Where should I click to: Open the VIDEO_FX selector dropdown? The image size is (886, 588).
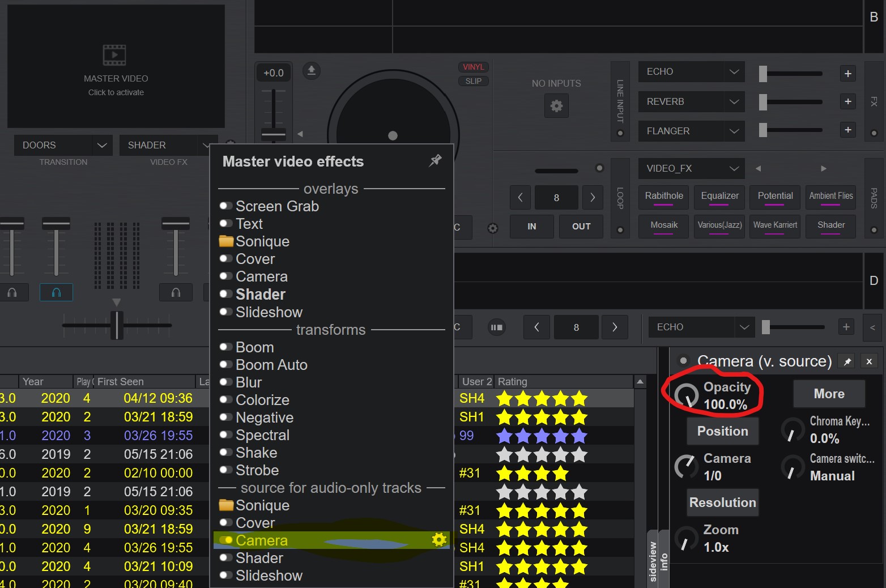click(x=691, y=168)
